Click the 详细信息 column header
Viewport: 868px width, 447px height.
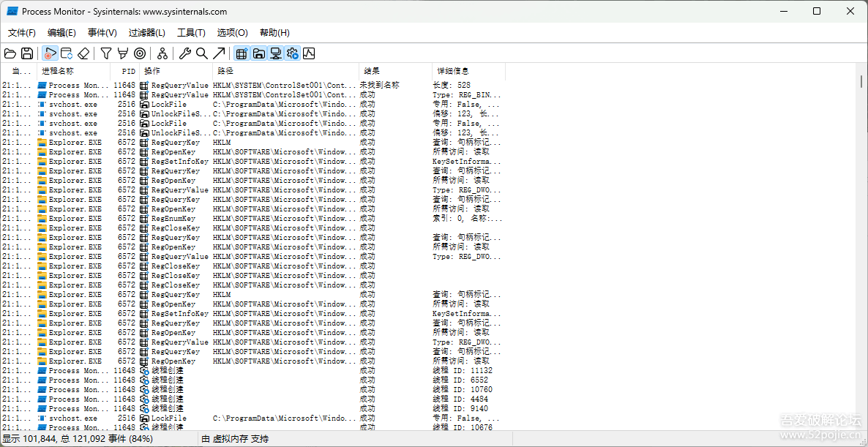(x=468, y=72)
